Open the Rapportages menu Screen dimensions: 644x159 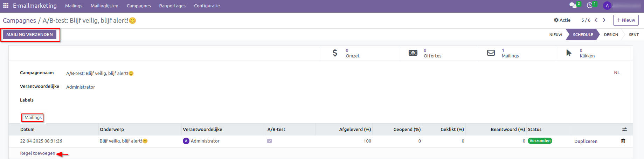(x=172, y=6)
